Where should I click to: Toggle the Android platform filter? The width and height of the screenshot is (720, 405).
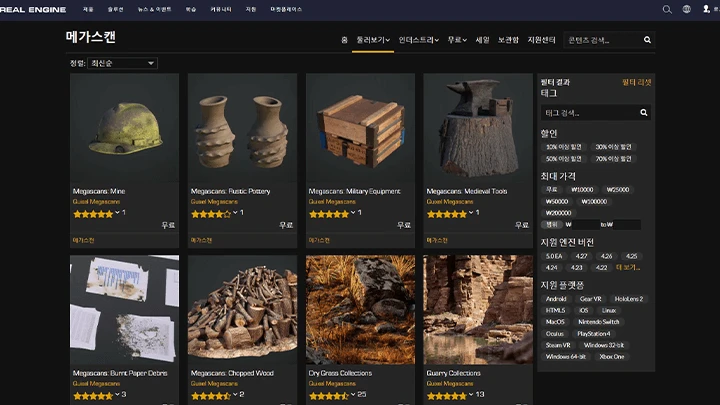556,299
